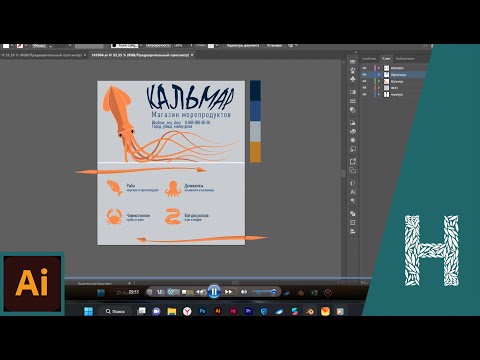480x360 pixels.
Task: Open the OpenType panel (O icon)
Action: pos(353,183)
